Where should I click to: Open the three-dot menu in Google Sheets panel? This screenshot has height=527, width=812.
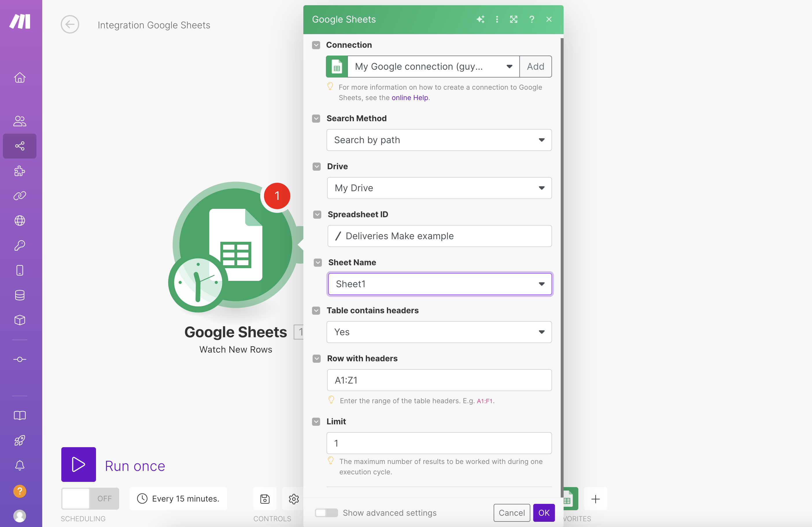(497, 19)
